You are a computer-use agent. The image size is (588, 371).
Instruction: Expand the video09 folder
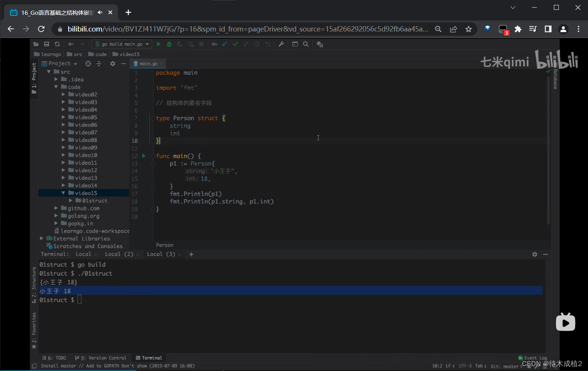[63, 148]
